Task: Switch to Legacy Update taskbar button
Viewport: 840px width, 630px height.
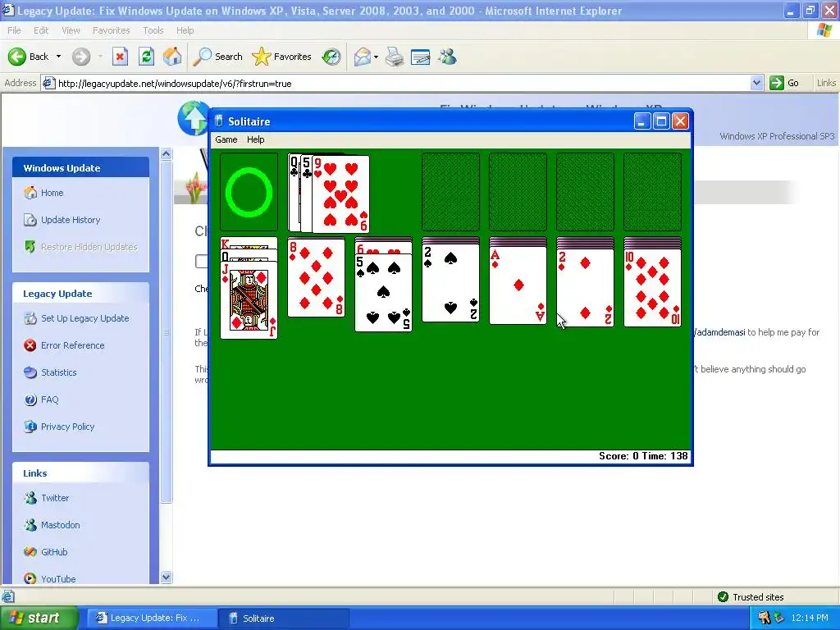Action: click(152, 619)
